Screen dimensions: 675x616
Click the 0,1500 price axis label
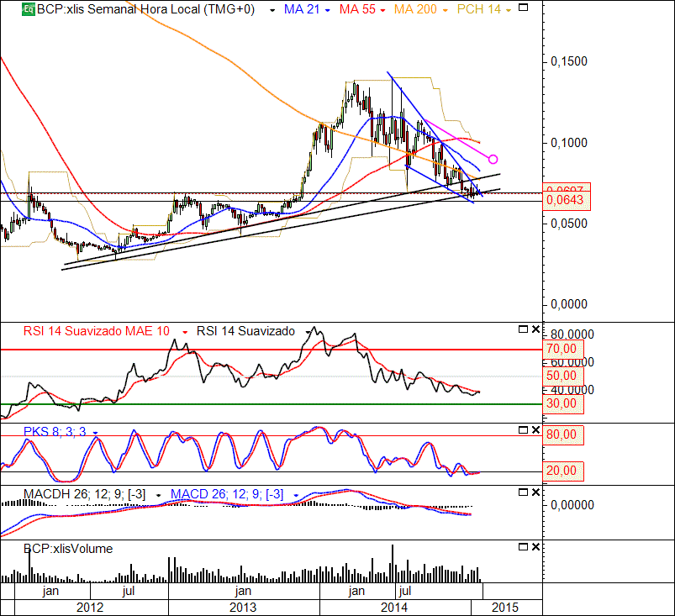pyautogui.click(x=569, y=61)
